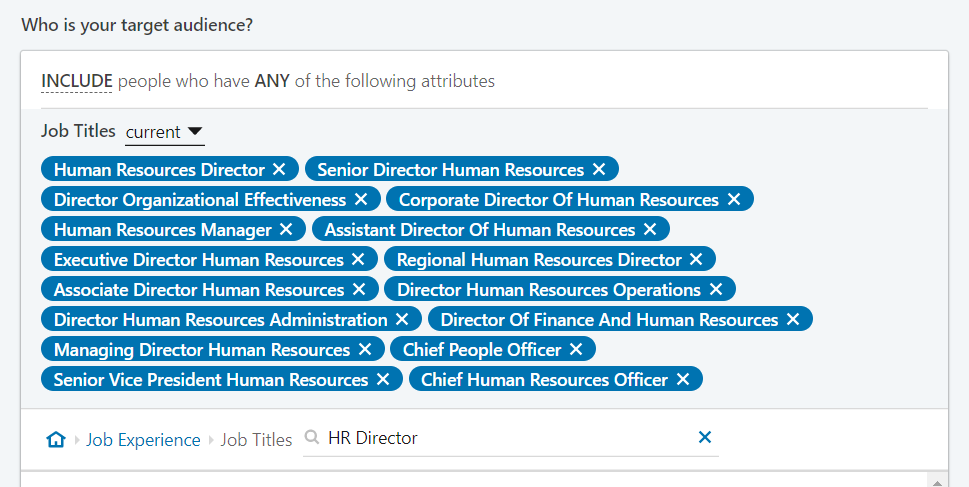The height and width of the screenshot is (487, 969).
Task: Go to Job Experience breadcrumb
Action: click(x=143, y=439)
